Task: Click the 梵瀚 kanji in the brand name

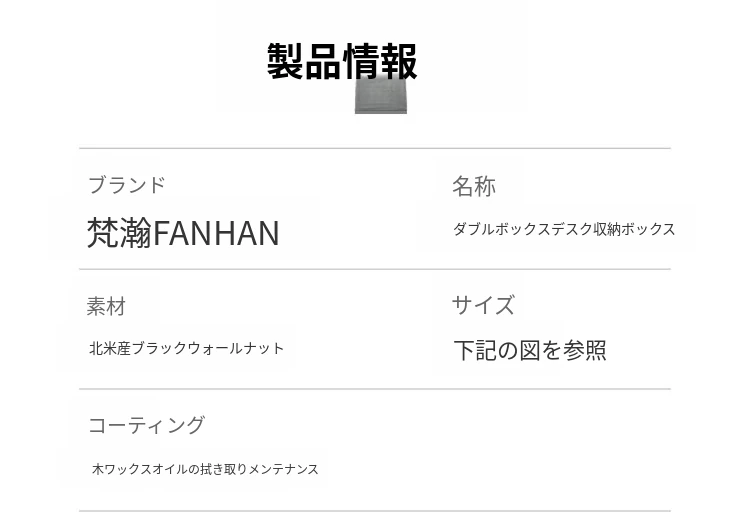Action: click(x=119, y=233)
